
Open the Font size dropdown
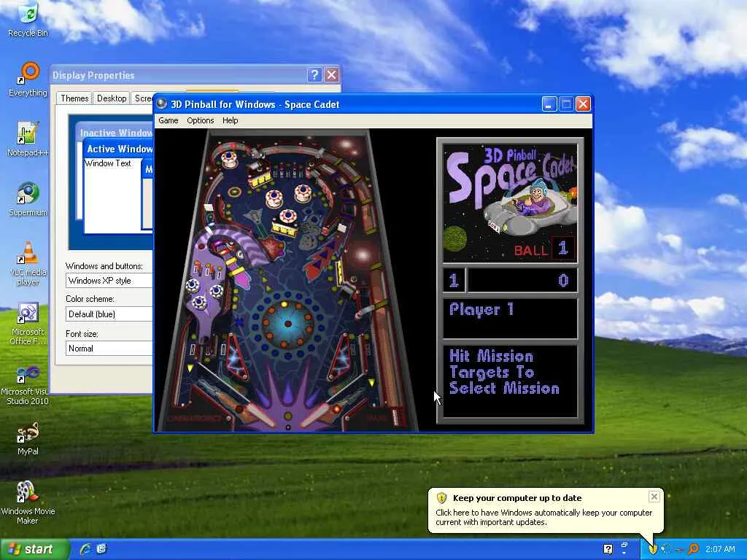109,348
